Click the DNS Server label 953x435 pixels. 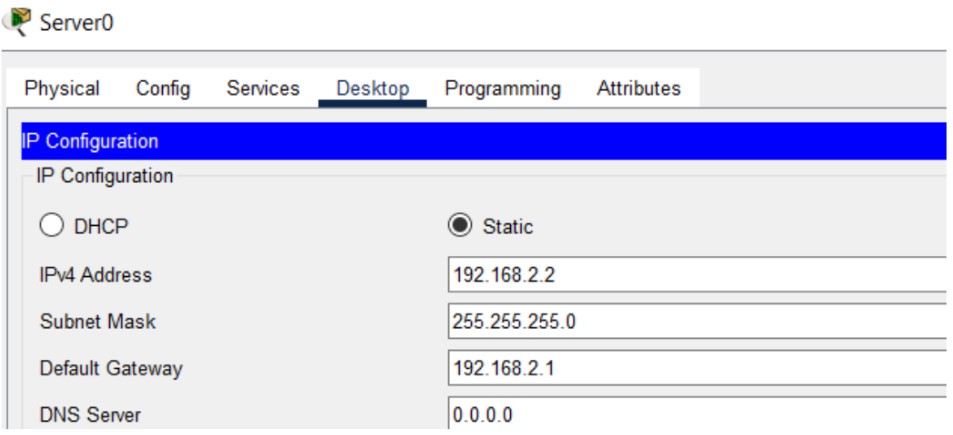90,415
